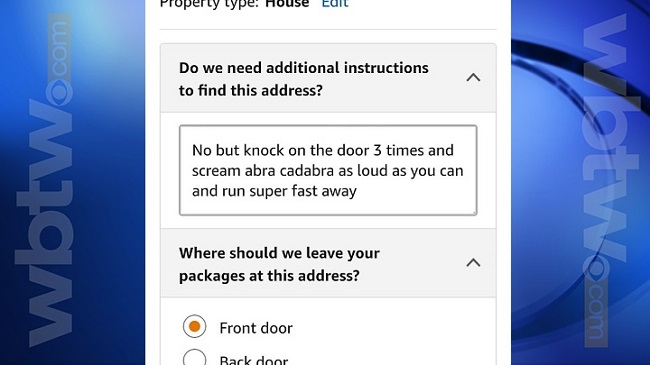
Task: Click the Back door label text
Action: (x=254, y=360)
